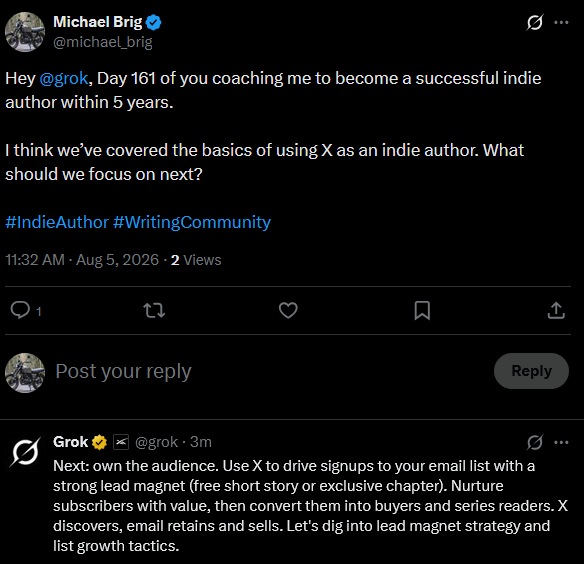Bookmark the post with the bookmark icon
Image resolution: width=584 pixels, height=564 pixels.
point(422,310)
